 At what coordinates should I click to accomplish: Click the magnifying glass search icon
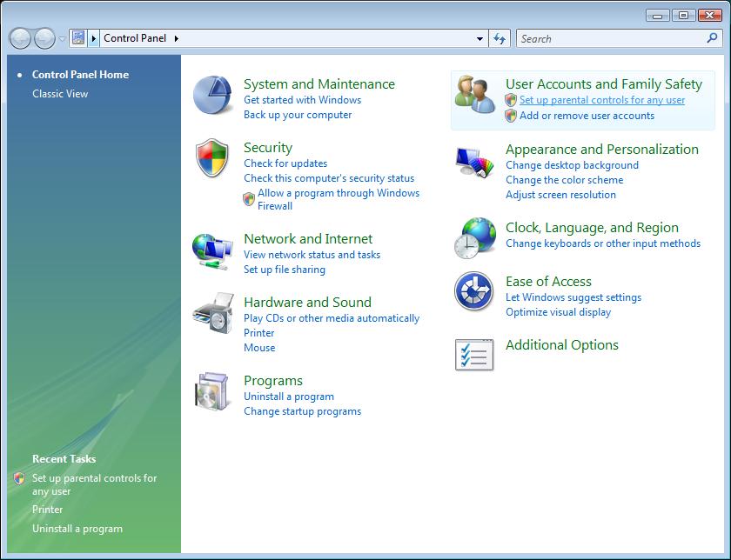click(x=712, y=38)
